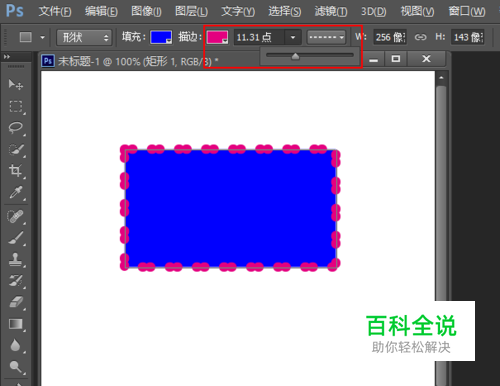
Task: Select the Dodge tool
Action: coord(16,367)
